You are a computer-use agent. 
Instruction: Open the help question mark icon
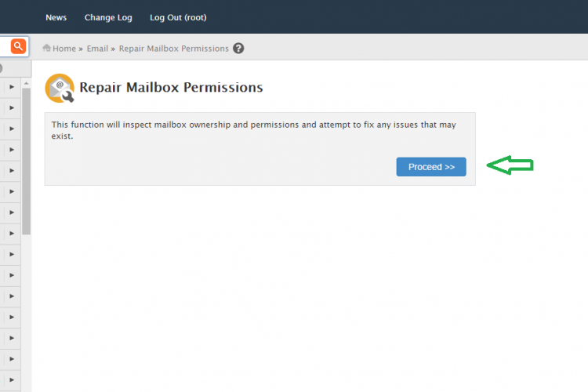238,49
